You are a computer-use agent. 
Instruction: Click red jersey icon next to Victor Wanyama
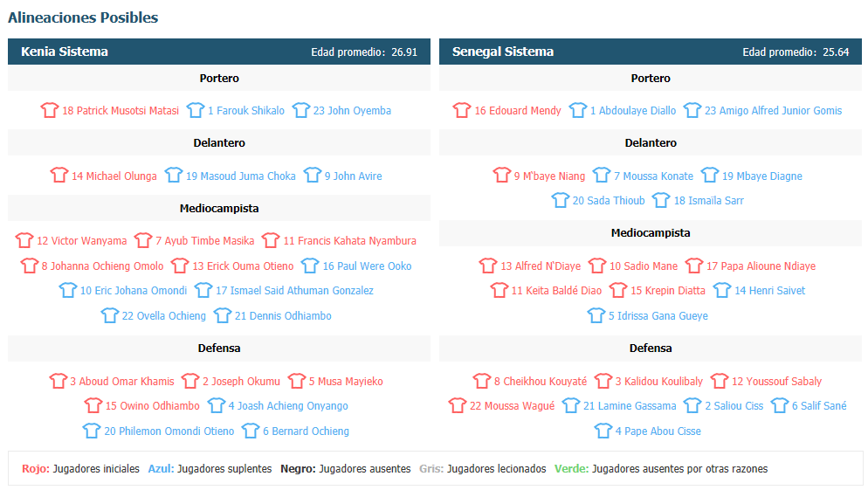pyautogui.click(x=24, y=239)
